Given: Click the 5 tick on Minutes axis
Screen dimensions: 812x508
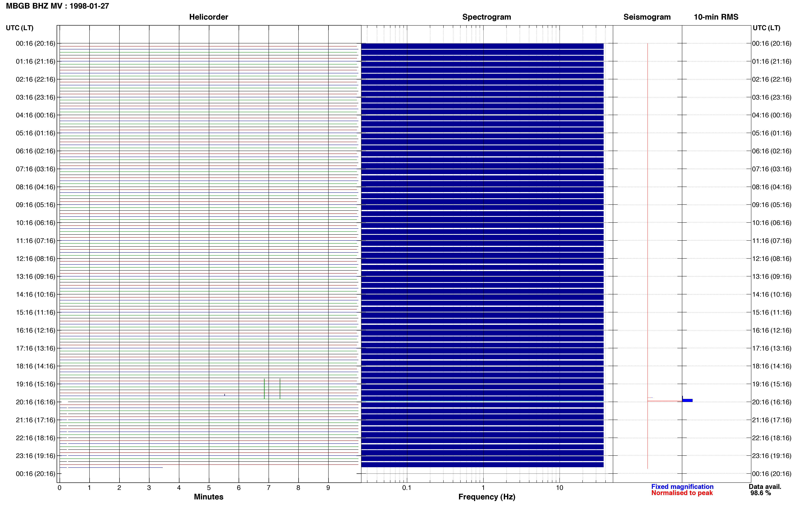Looking at the screenshot, I should [x=209, y=487].
